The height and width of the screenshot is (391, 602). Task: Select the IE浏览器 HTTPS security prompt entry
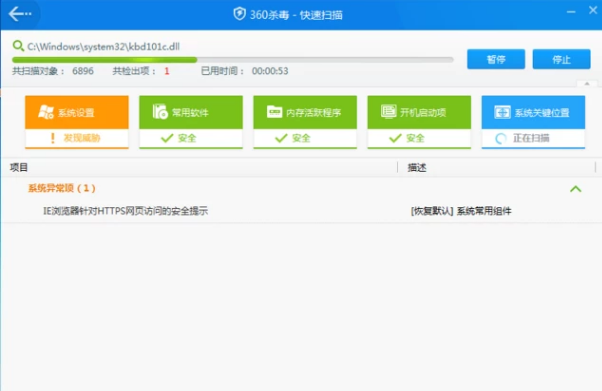(x=125, y=211)
